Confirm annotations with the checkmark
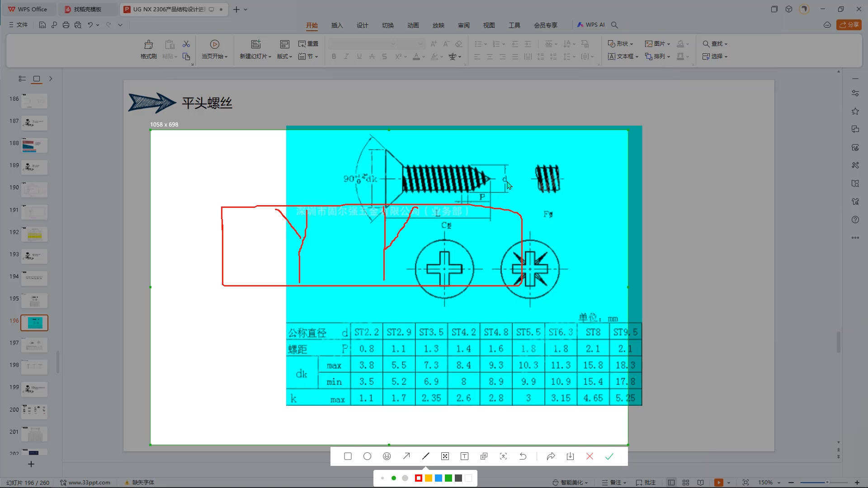Viewport: 868px width, 488px height. tap(609, 456)
